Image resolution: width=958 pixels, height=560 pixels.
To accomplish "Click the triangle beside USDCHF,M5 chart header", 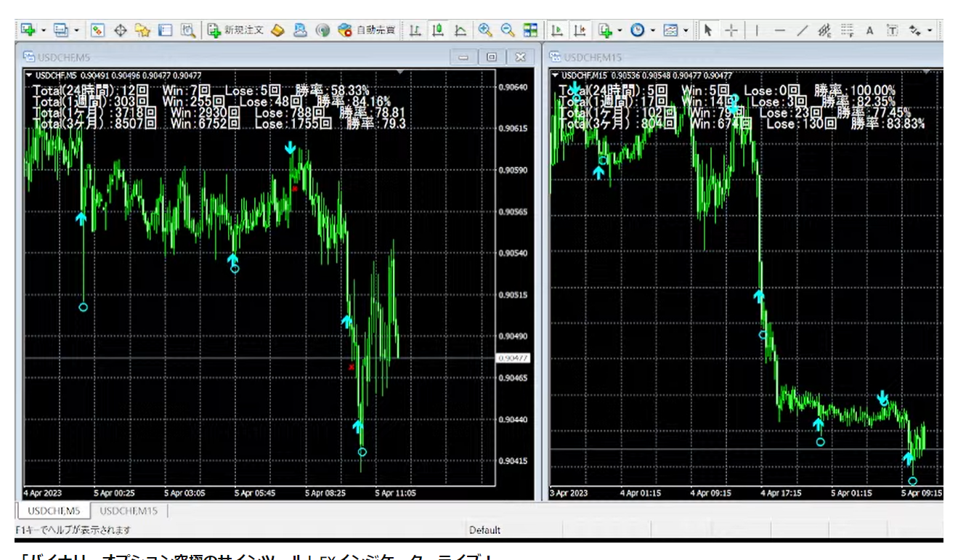I will tap(29, 75).
